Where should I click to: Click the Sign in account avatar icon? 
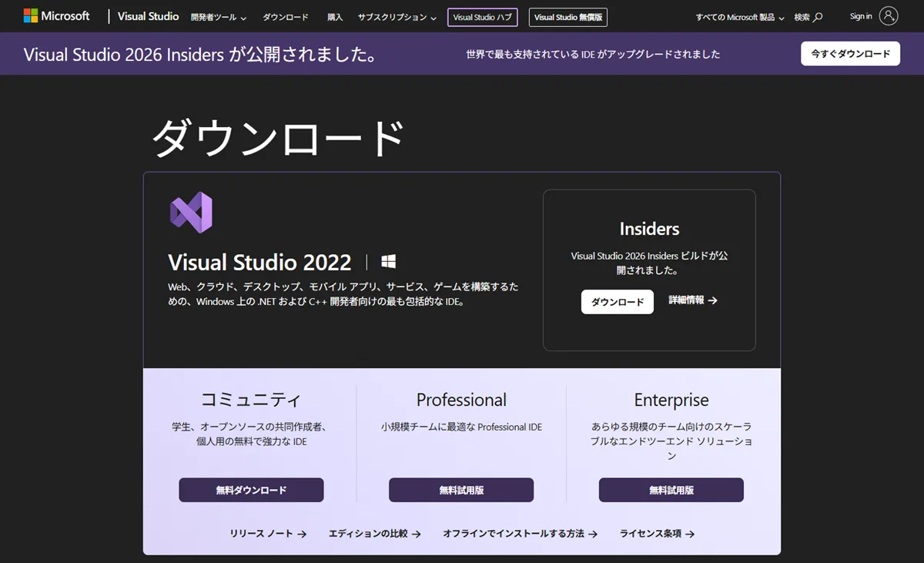[889, 16]
